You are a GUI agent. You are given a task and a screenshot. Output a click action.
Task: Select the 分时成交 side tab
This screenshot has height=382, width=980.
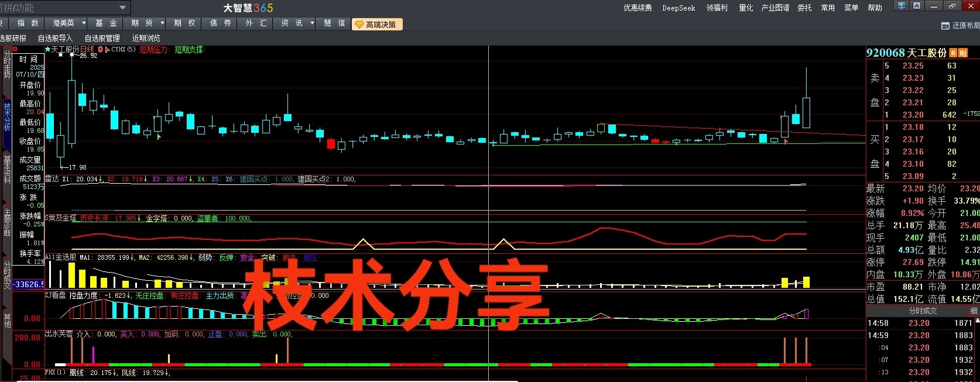7,274
